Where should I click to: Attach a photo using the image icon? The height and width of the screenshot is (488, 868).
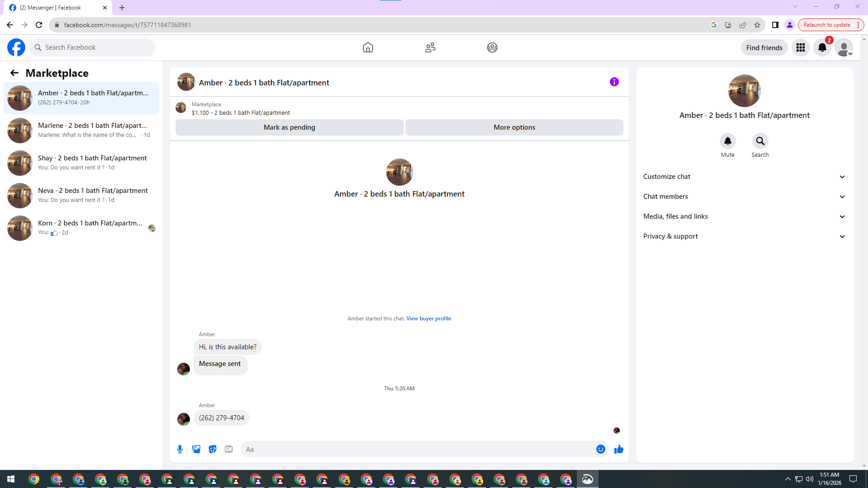[196, 449]
